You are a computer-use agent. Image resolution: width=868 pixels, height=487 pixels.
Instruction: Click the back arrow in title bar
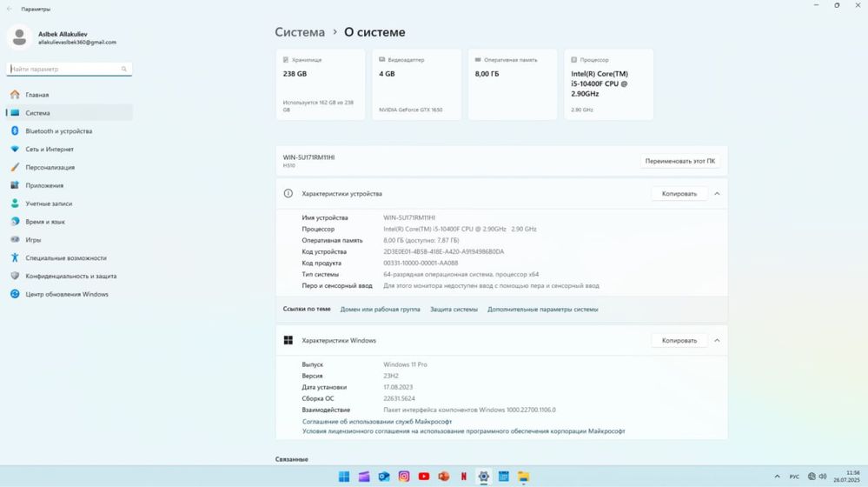[x=10, y=9]
